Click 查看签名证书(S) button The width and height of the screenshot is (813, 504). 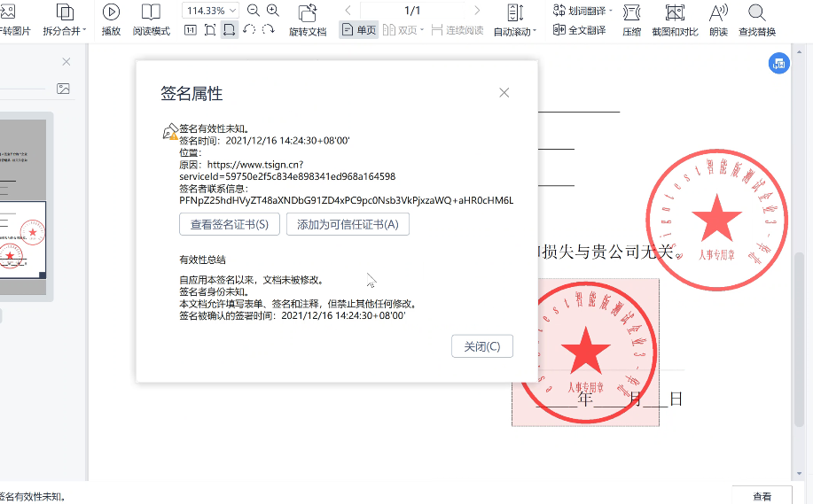click(x=230, y=224)
